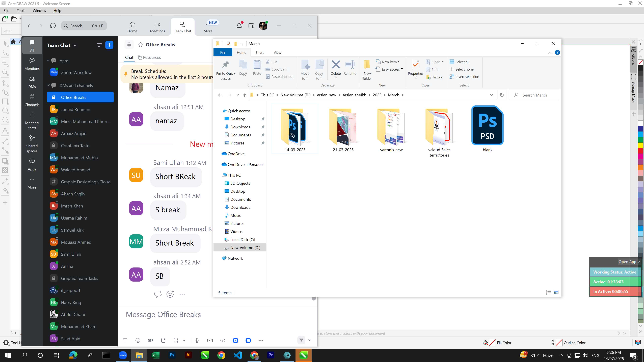
Task: Reply in thread to SB message
Action: pyautogui.click(x=158, y=294)
